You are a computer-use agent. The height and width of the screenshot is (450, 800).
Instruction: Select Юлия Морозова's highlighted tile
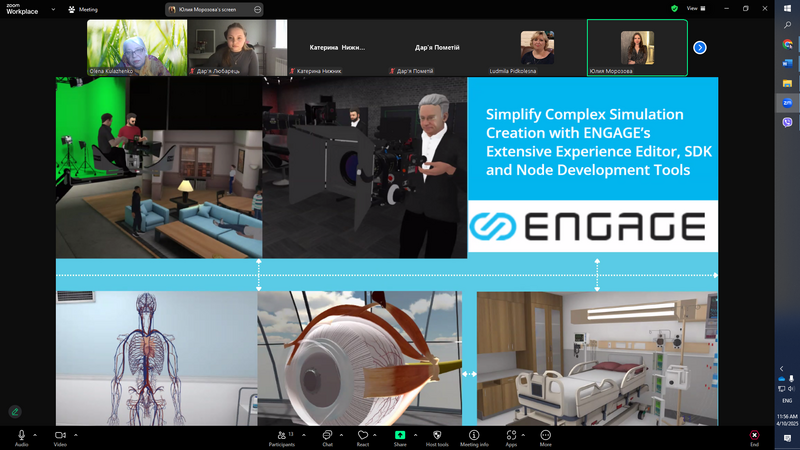point(637,47)
